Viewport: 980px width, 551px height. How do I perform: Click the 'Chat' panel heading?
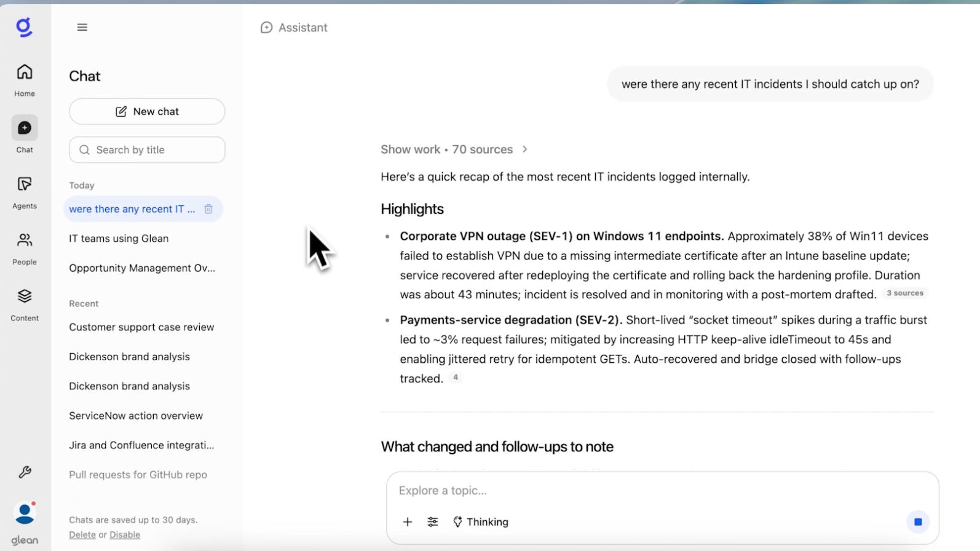point(85,76)
